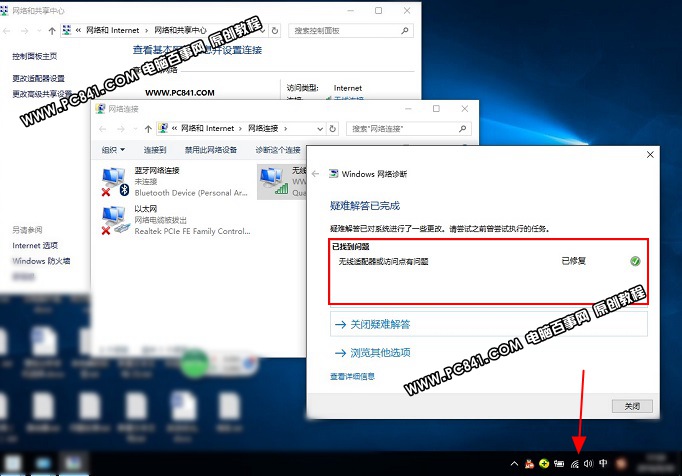The image size is (682, 476).
Task: Click 网络和共享中心 window title icon
Action: pos(4,10)
